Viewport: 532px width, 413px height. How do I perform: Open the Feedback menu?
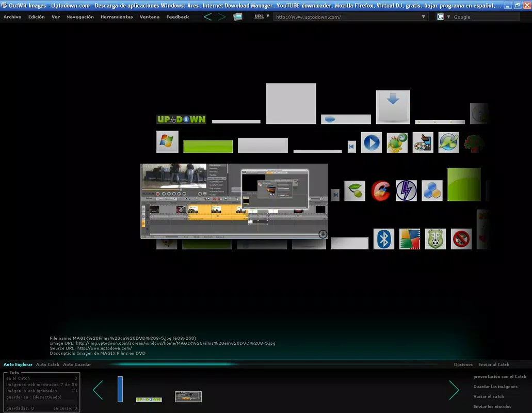(178, 17)
